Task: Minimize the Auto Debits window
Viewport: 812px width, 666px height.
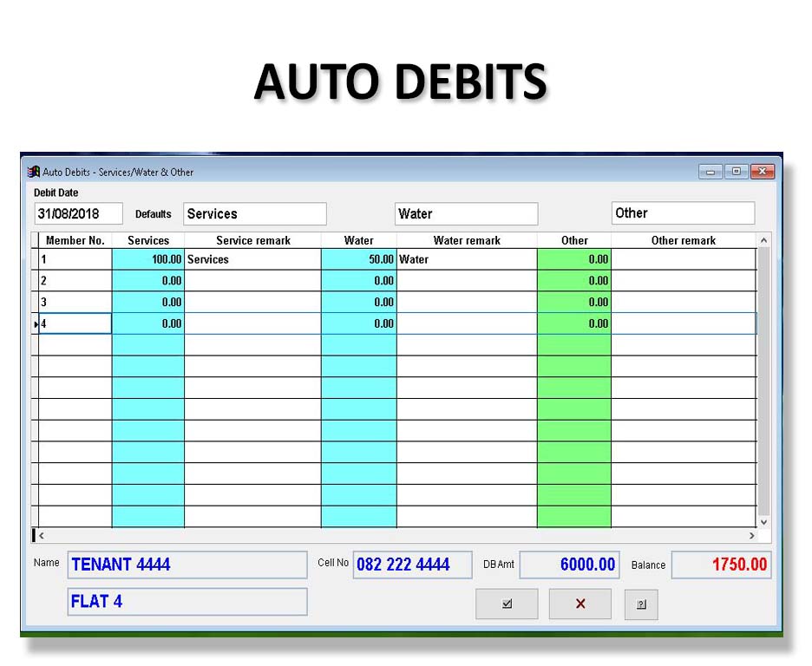Action: 711,172
